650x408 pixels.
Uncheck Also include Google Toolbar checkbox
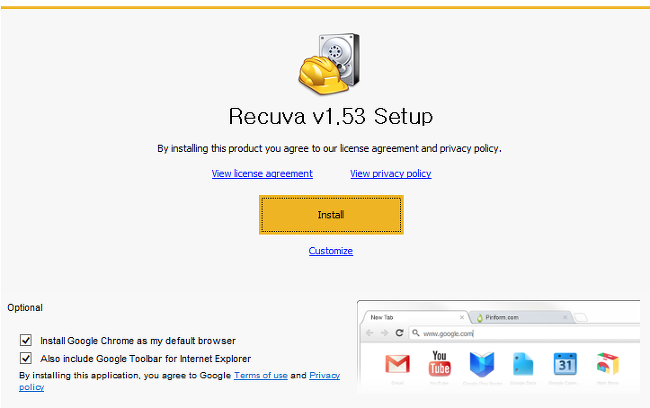(x=26, y=358)
